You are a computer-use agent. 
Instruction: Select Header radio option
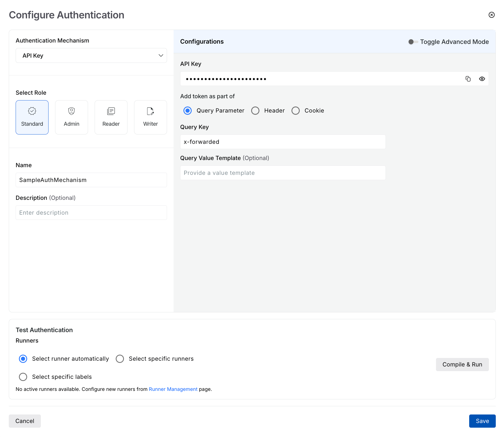point(255,111)
